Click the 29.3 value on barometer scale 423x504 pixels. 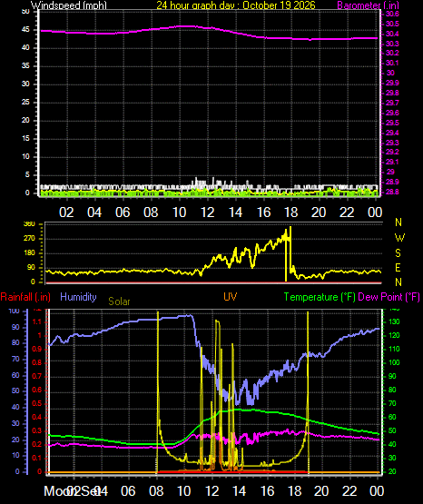coord(392,143)
